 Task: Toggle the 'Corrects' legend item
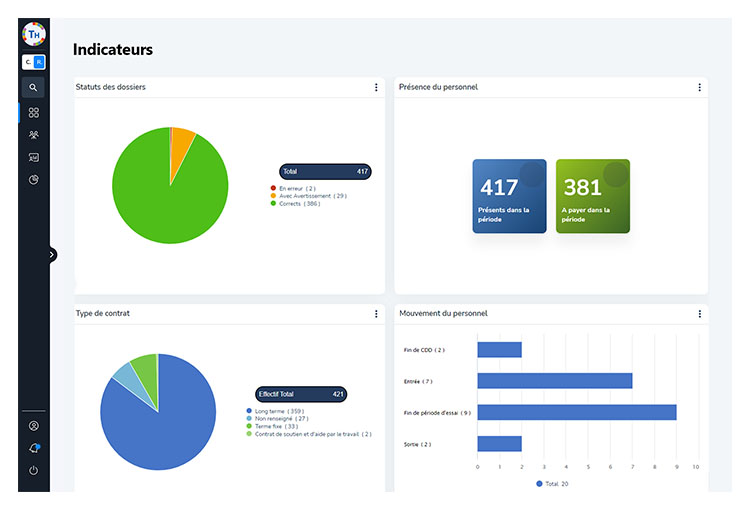point(298,203)
